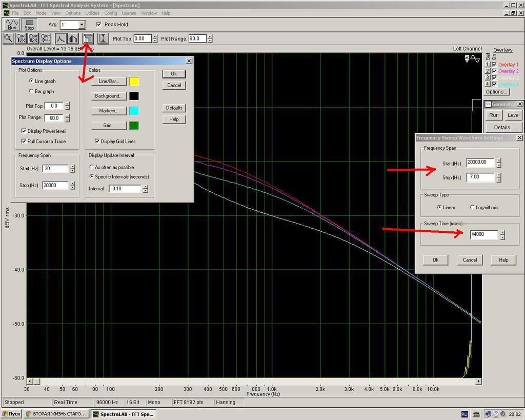Click the vertical autoscale icon

tap(103, 38)
